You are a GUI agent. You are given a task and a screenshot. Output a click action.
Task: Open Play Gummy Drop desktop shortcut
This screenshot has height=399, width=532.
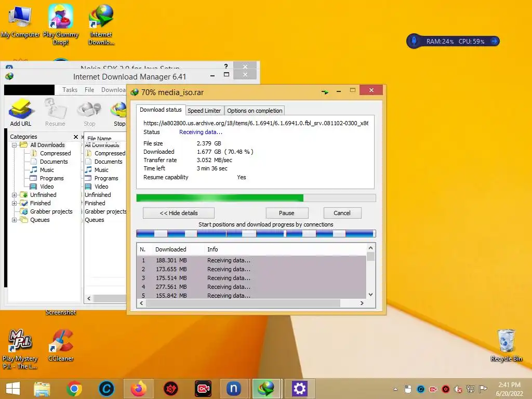tap(61, 24)
